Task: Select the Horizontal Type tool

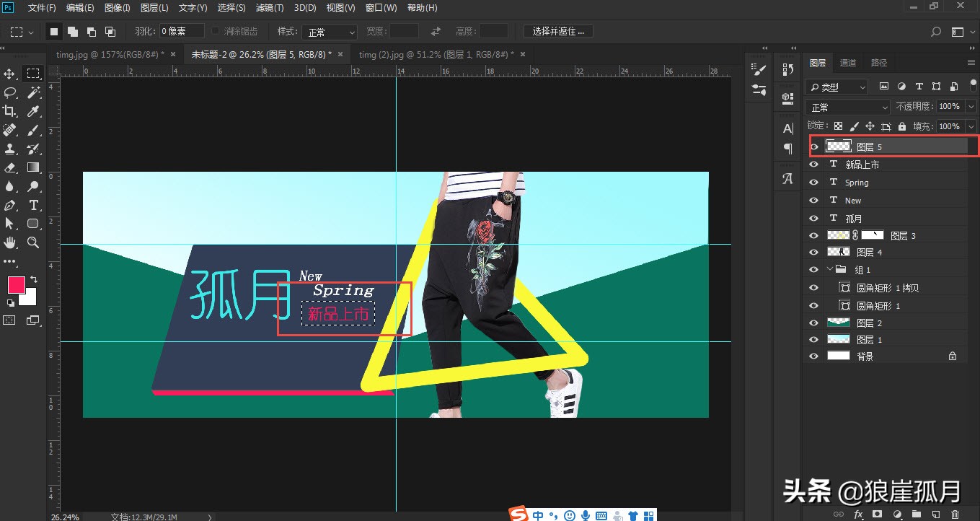Action: (33, 205)
